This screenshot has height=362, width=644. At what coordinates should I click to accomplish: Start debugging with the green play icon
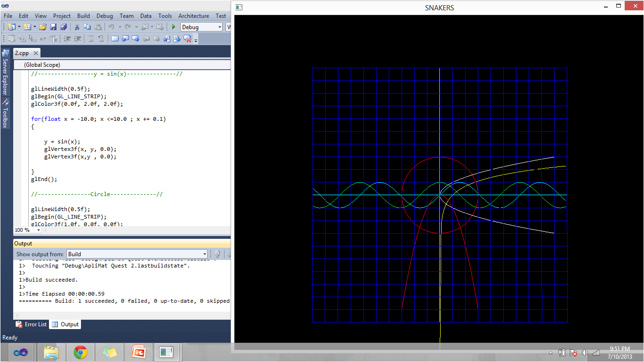pyautogui.click(x=174, y=27)
